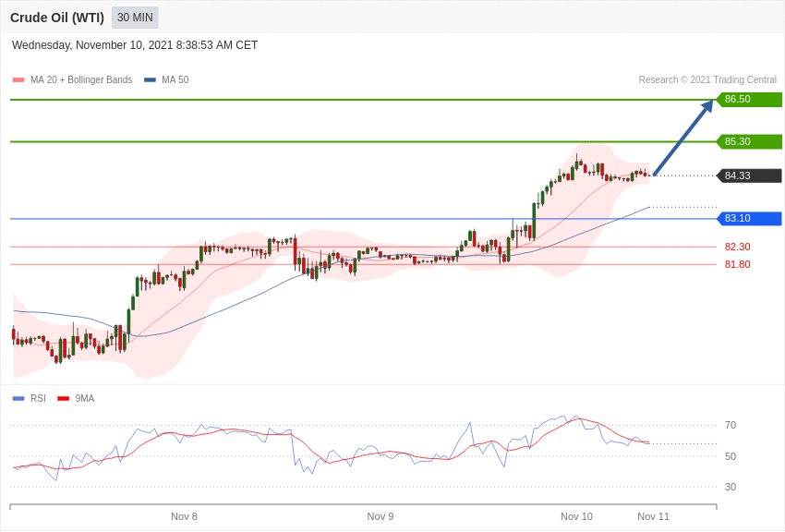The width and height of the screenshot is (785, 532).
Task: Click the green 86.50 resistance price tag
Action: [x=749, y=100]
